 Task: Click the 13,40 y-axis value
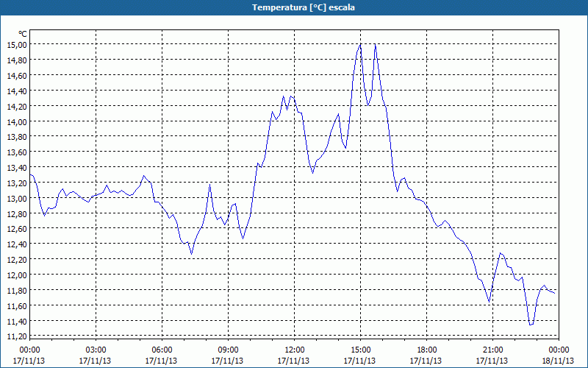point(17,168)
